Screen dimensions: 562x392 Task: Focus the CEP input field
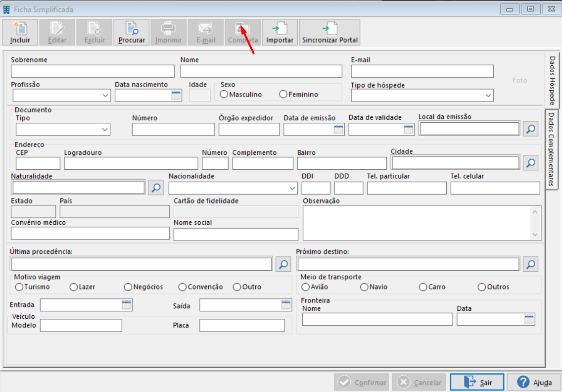pyautogui.click(x=38, y=163)
